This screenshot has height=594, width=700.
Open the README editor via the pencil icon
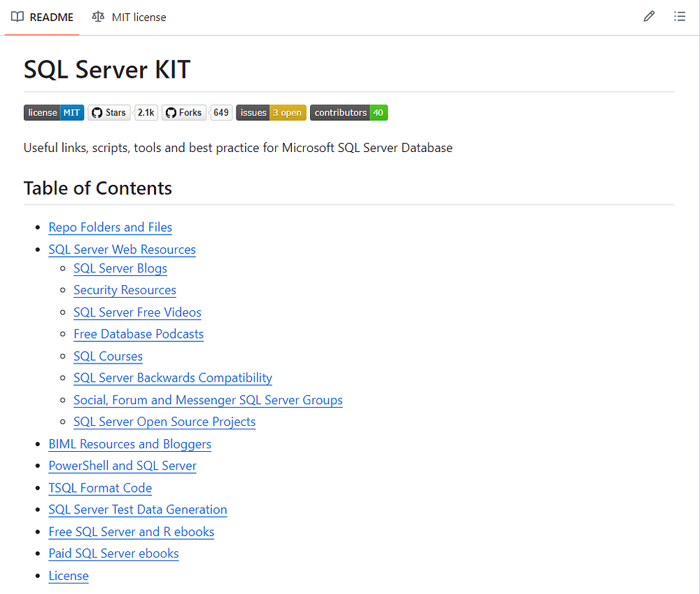pos(649,16)
